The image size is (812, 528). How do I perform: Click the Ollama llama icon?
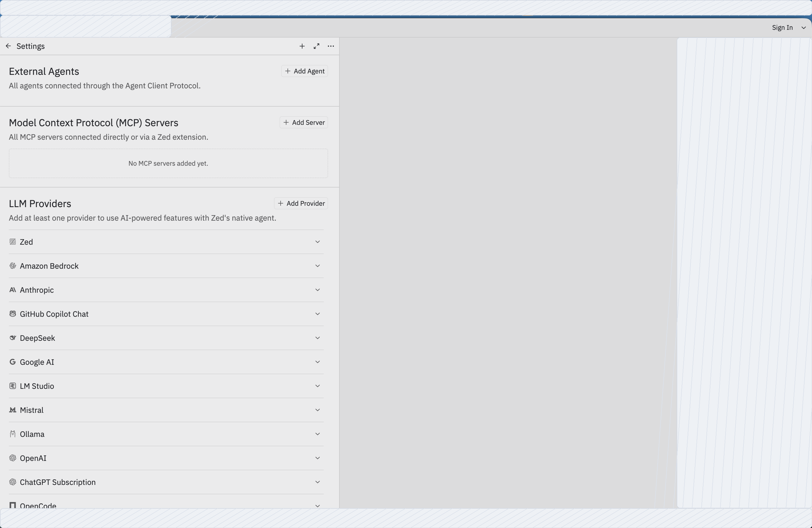pos(13,434)
